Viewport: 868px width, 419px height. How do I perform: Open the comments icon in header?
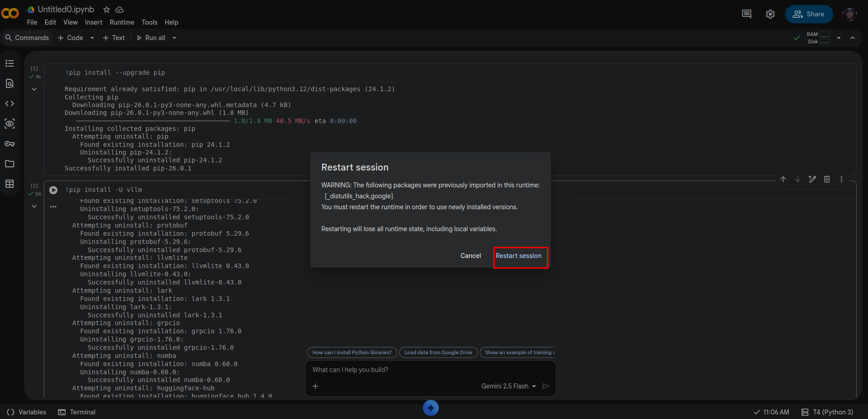746,14
